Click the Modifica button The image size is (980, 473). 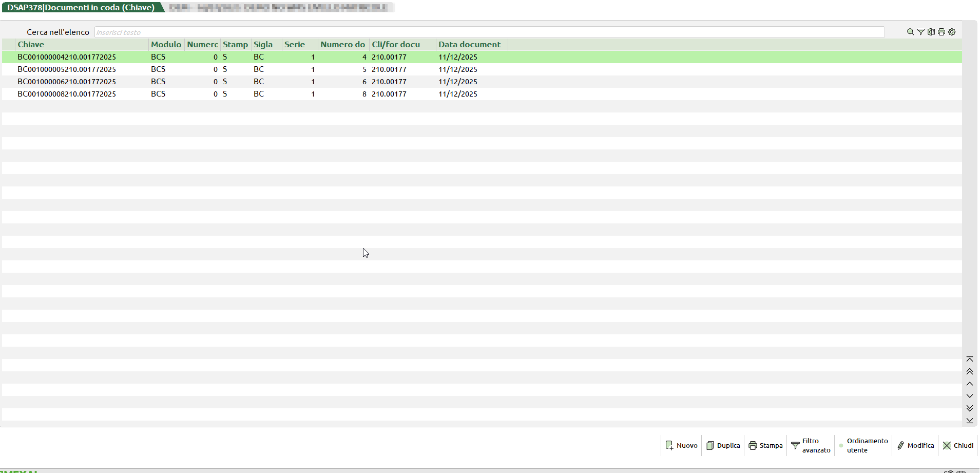(x=915, y=445)
